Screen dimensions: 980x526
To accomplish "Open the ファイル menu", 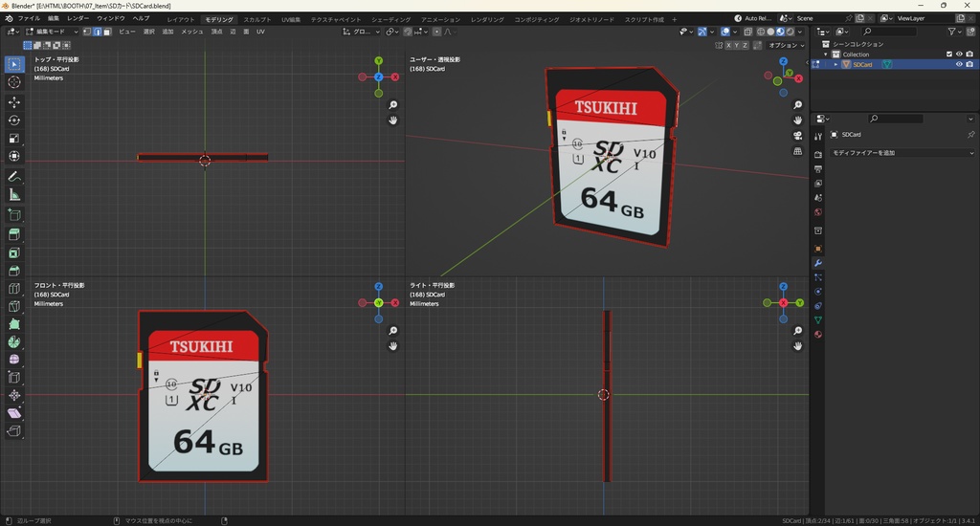I will coord(29,18).
